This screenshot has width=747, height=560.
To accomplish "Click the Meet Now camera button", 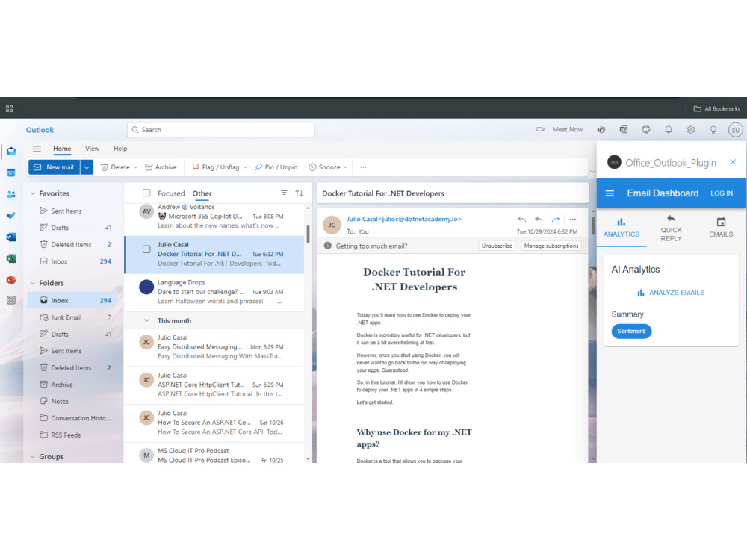I will pos(560,129).
